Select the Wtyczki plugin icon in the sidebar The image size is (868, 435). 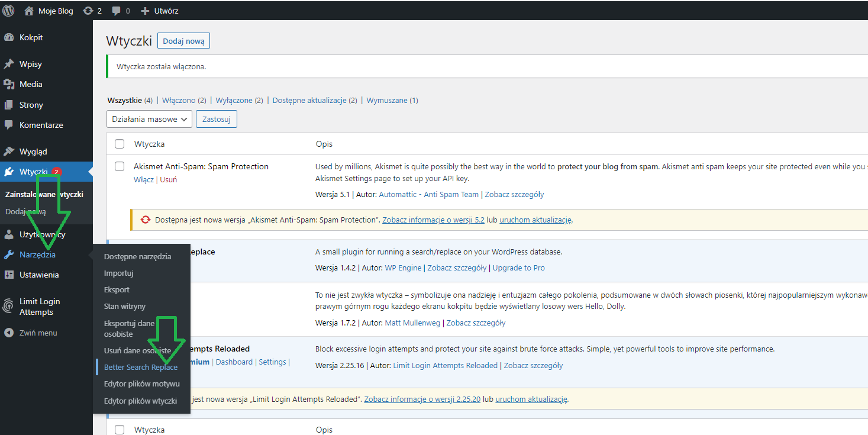[10, 172]
